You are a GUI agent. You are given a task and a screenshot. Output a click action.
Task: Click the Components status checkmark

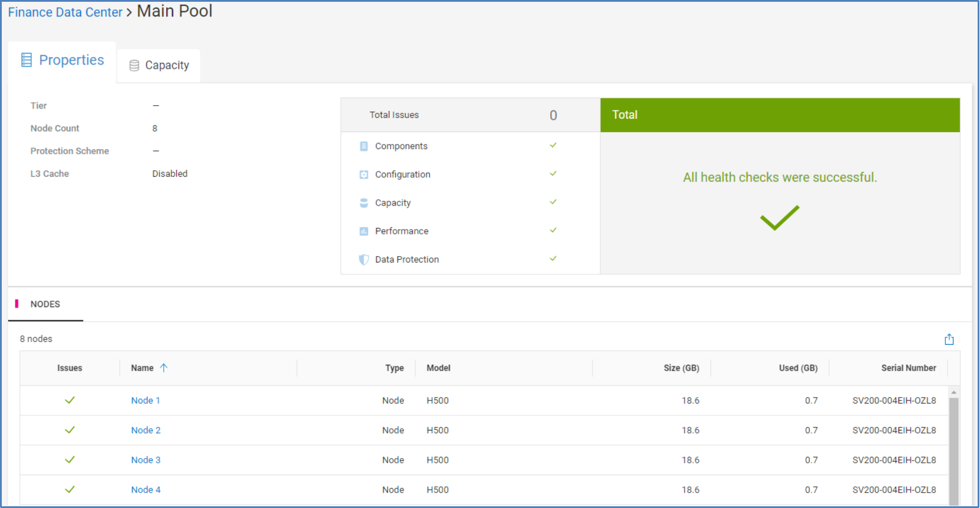click(x=553, y=145)
